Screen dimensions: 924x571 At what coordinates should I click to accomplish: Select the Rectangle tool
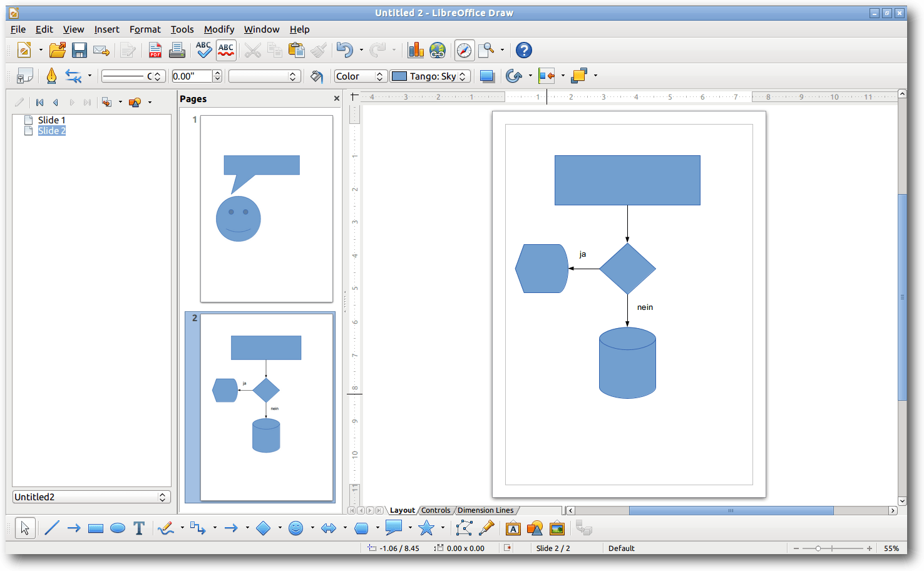96,528
